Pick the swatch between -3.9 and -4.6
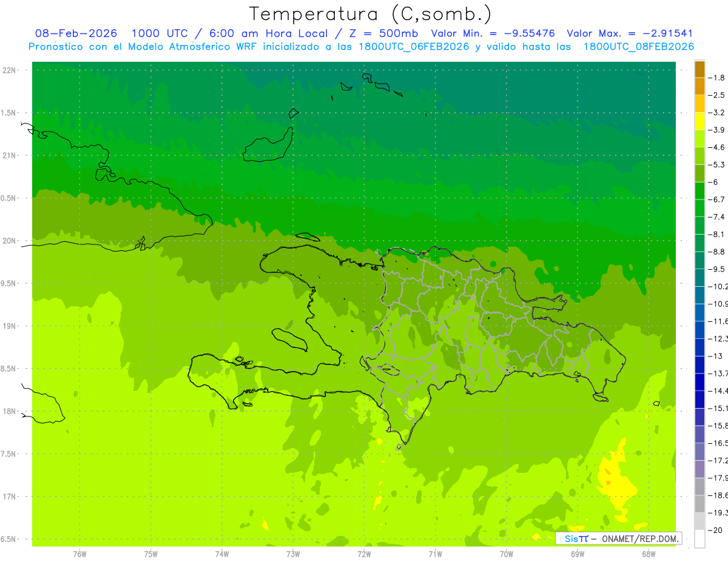Viewport: 728px width, 562px height. (x=699, y=139)
